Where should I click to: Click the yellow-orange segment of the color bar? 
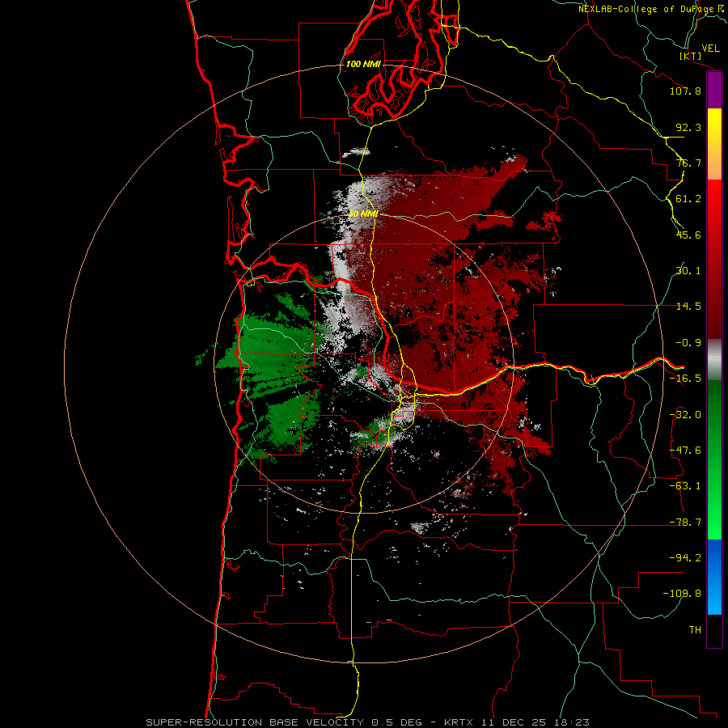pos(714,144)
